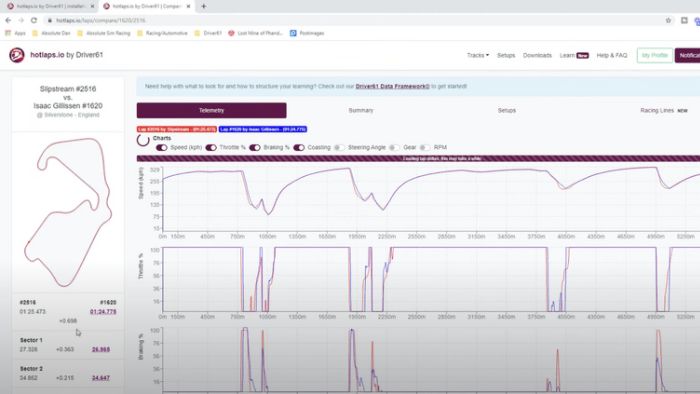The width and height of the screenshot is (700, 394).
Task: Open the Apps grid in bookmarks bar
Action: click(x=15, y=33)
